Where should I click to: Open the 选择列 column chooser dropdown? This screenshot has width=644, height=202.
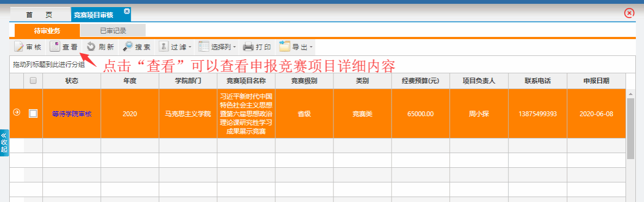pos(217,47)
